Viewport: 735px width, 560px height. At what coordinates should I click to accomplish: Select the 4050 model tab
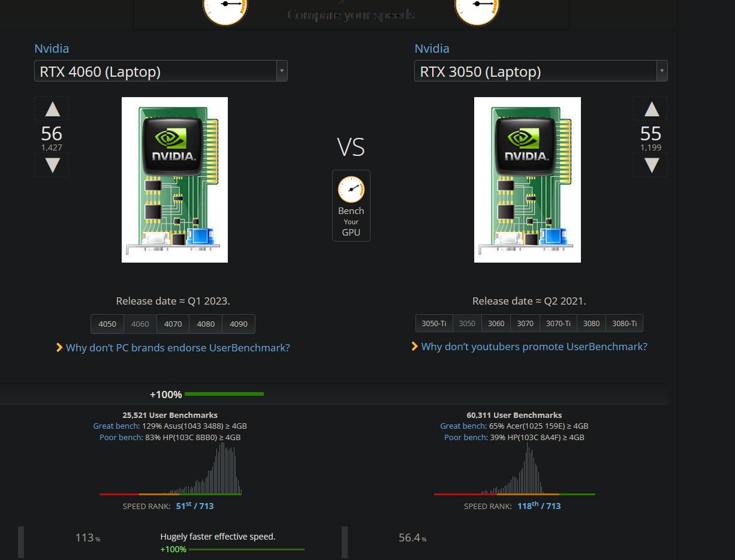pos(107,324)
